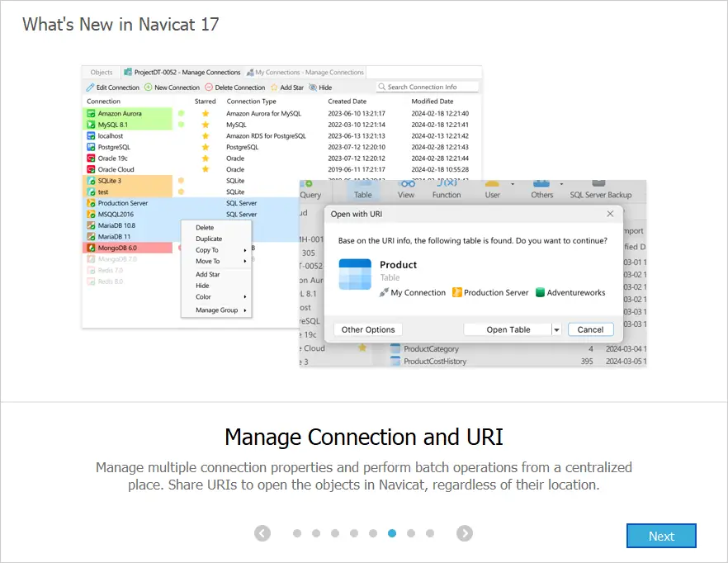Select the PostgreSQL connection icon
This screenshot has height=563, width=728.
click(91, 147)
